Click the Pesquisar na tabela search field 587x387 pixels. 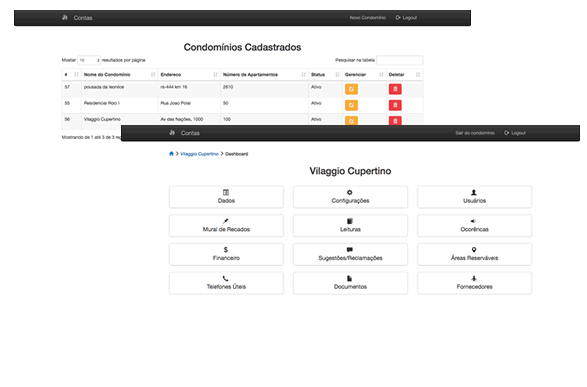tap(399, 60)
